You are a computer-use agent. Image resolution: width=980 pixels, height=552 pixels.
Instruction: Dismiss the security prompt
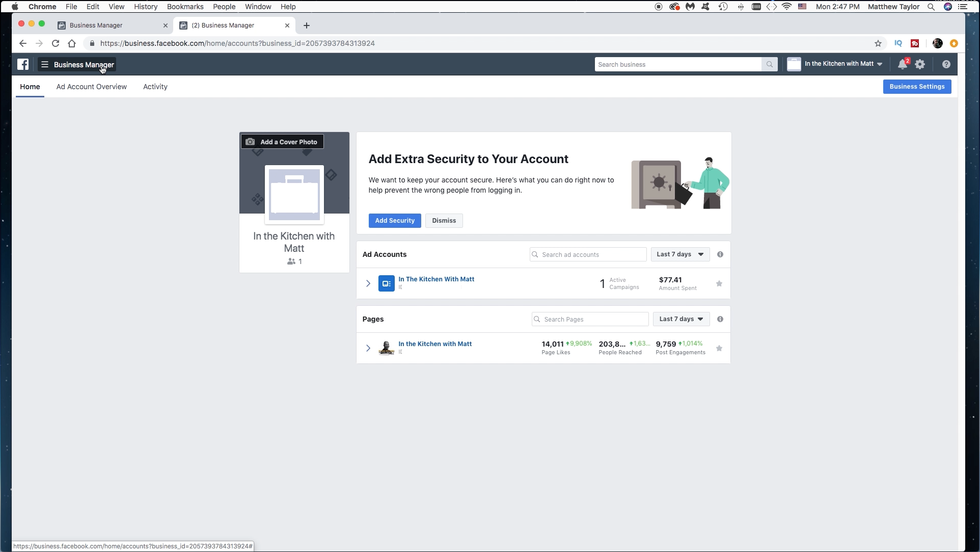(444, 221)
